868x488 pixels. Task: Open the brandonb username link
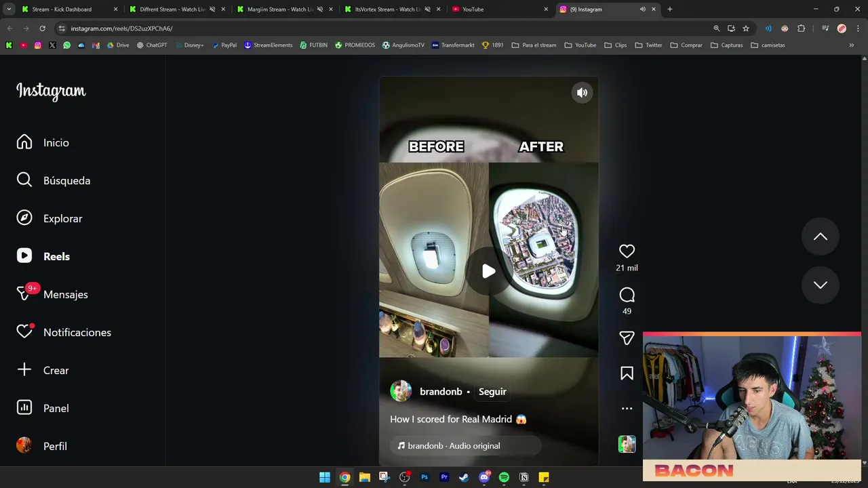point(441,392)
